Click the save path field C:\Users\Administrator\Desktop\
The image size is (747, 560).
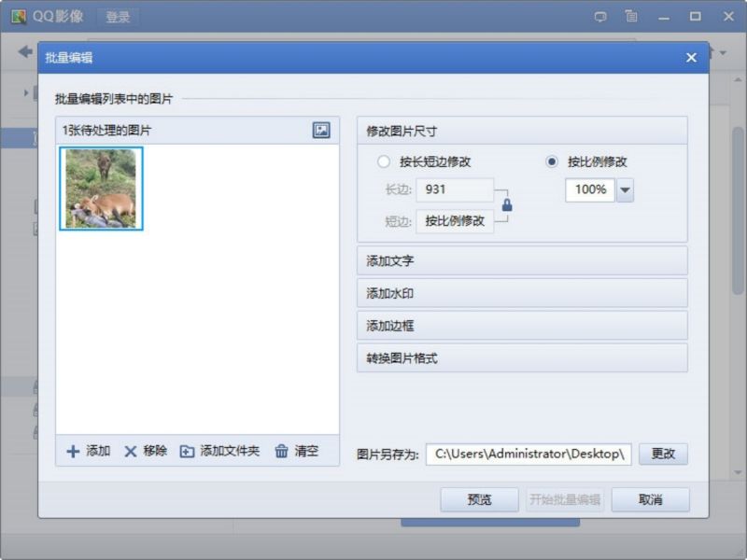click(529, 454)
